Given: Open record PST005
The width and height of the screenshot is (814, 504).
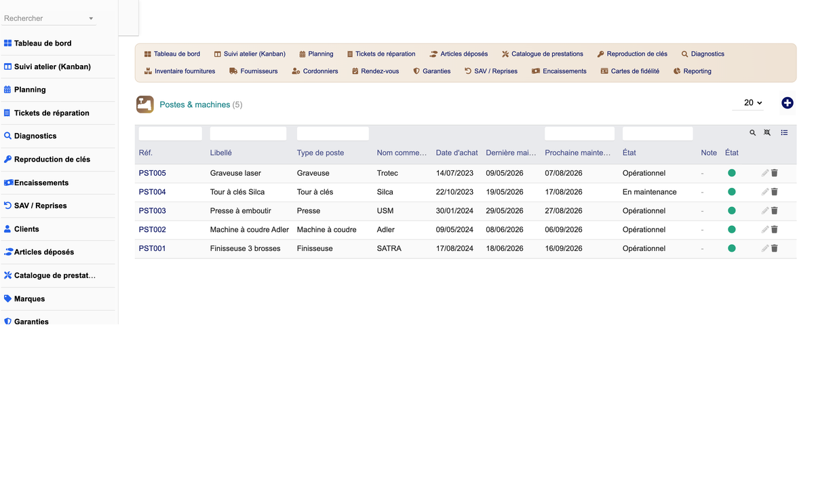Looking at the screenshot, I should pos(153,173).
